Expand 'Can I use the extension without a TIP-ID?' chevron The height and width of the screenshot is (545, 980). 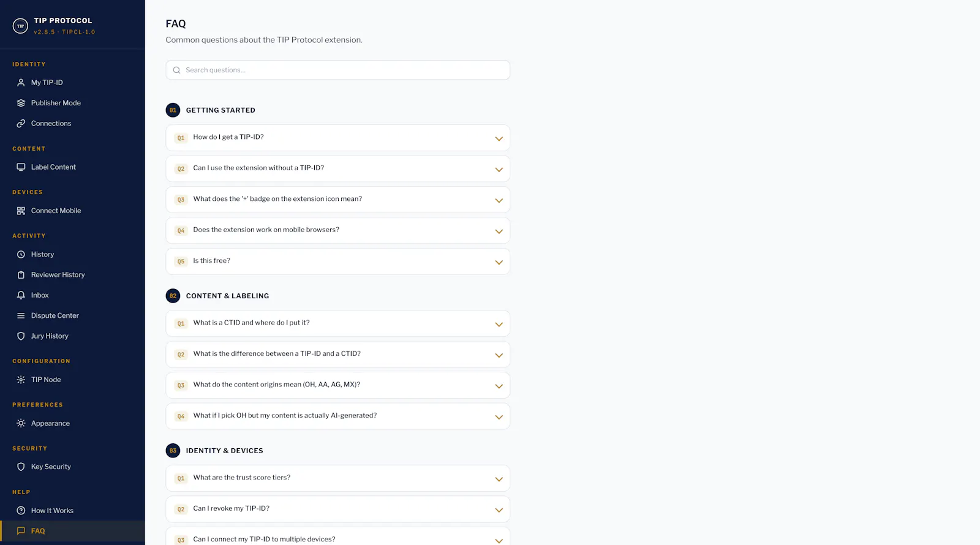click(499, 170)
